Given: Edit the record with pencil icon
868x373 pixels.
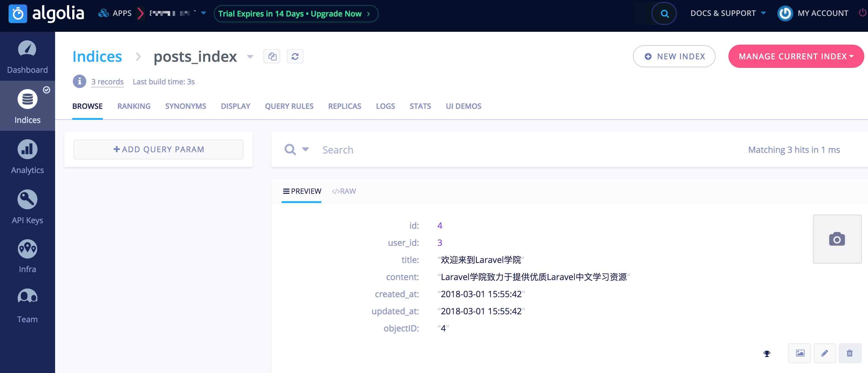Looking at the screenshot, I should [825, 353].
